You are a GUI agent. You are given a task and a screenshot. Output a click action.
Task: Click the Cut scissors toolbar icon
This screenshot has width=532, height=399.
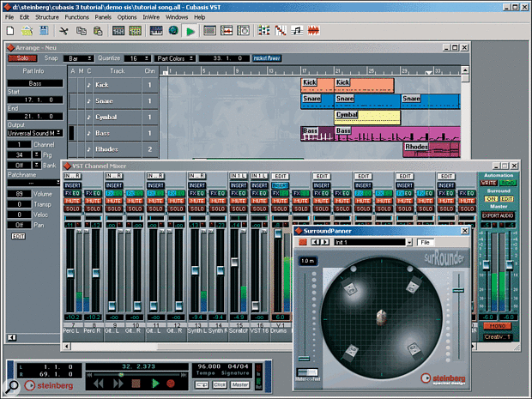point(63,31)
